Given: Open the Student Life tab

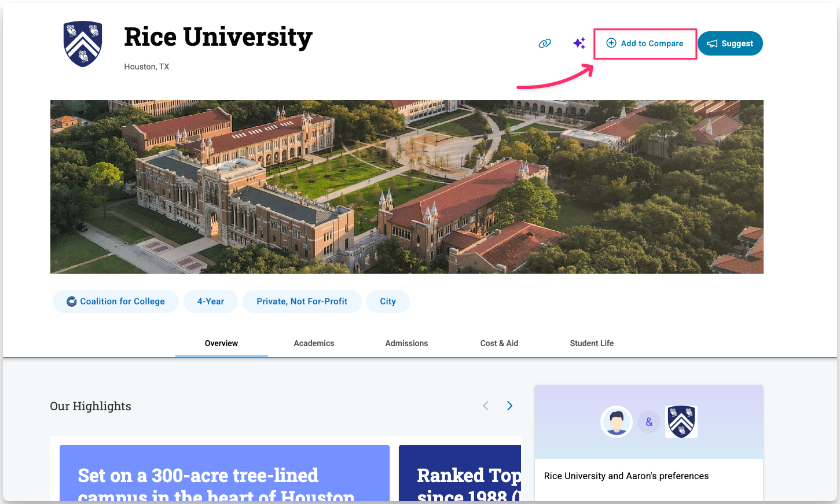Looking at the screenshot, I should (x=592, y=343).
